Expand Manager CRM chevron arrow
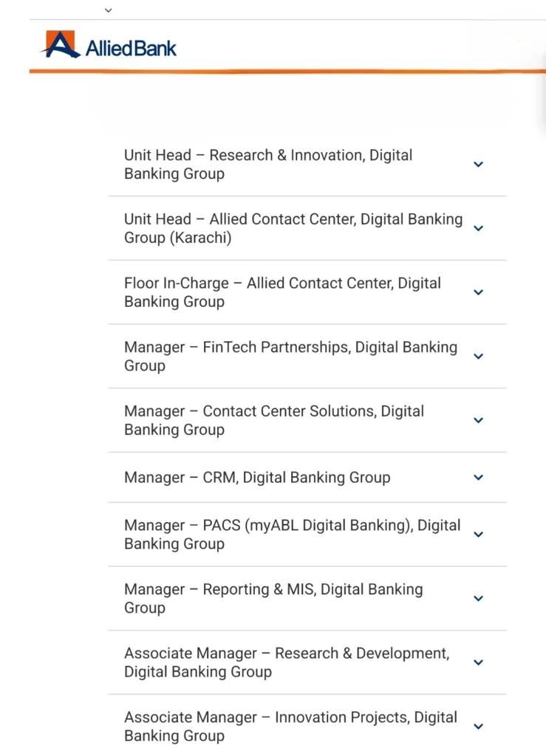 tap(478, 478)
